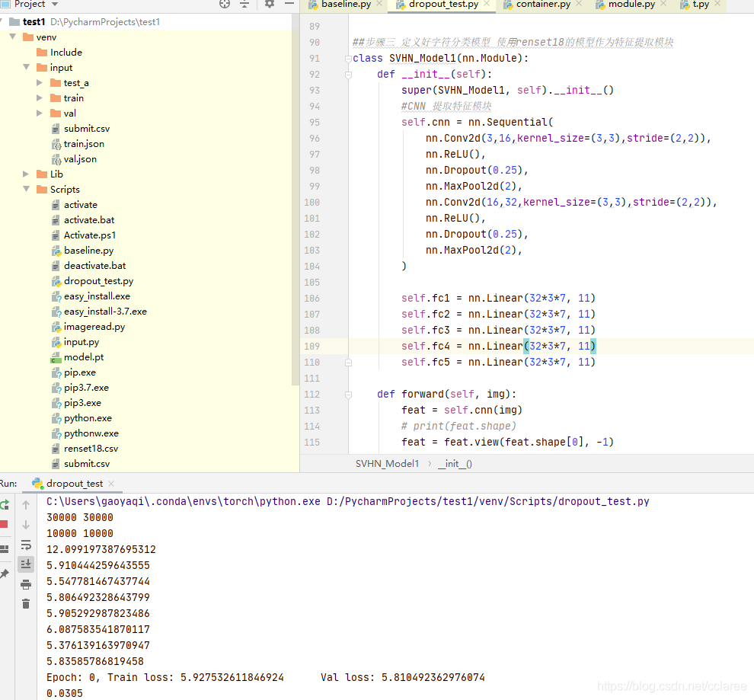Stop the running process
754x700 pixels.
click(4, 524)
